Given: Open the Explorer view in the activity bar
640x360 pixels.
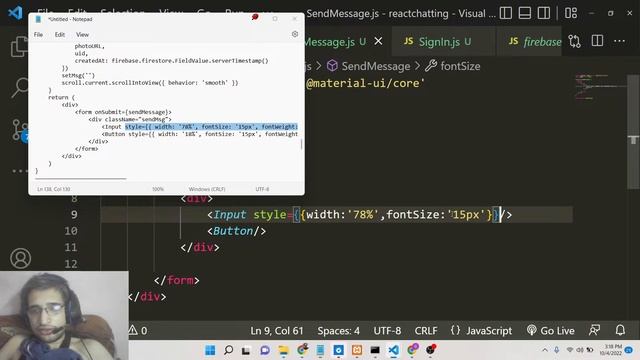Looking at the screenshot, I should (x=19, y=47).
